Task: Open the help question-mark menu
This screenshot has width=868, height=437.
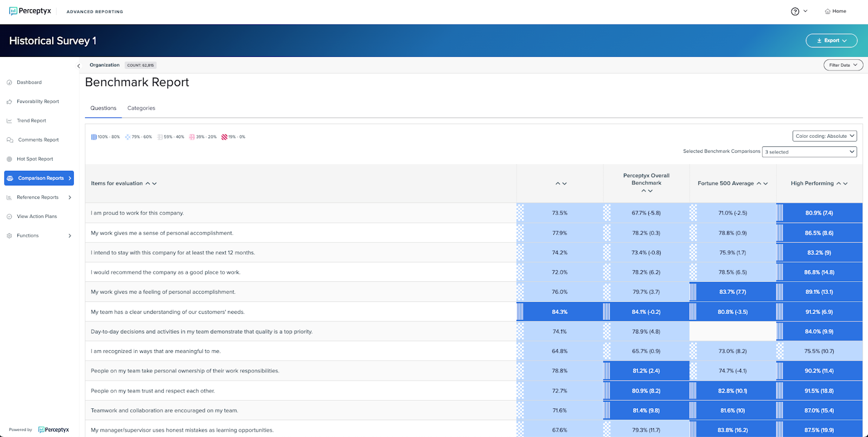Action: click(x=799, y=11)
